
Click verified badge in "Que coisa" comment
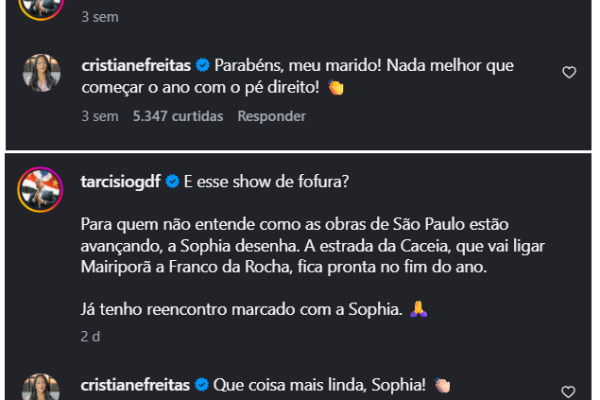201,384
